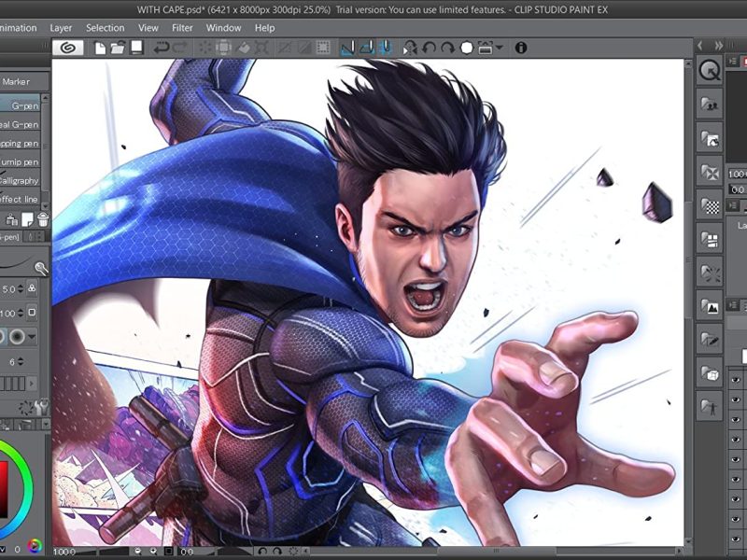Screen dimensions: 747x560
Task: Toggle Snap to Grid
Action: pyautogui.click(x=385, y=48)
